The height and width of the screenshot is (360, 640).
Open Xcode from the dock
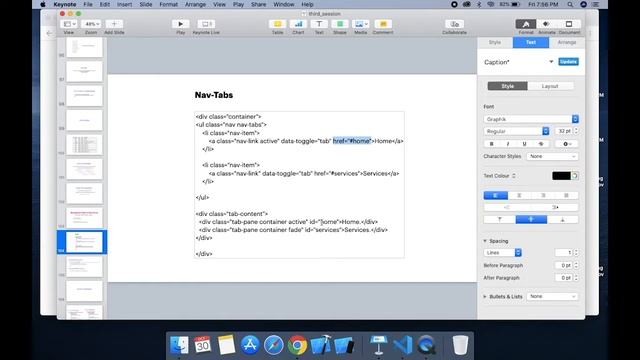321,345
